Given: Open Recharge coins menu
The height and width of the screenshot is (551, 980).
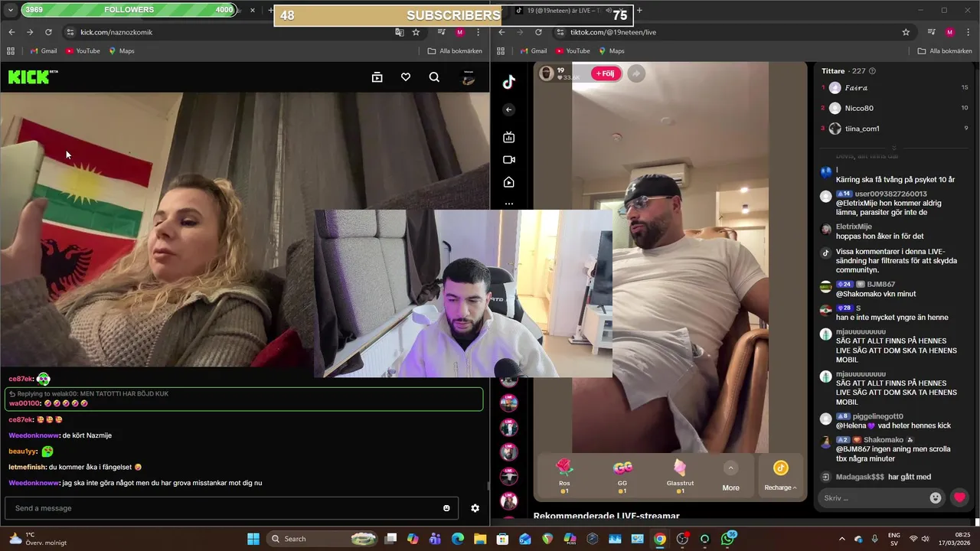Looking at the screenshot, I should [780, 476].
